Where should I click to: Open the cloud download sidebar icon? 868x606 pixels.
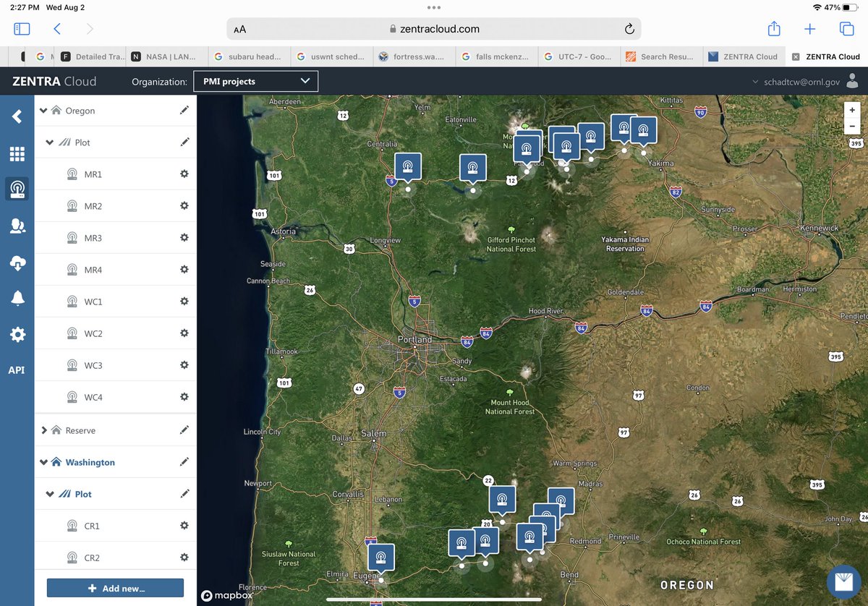coord(17,263)
